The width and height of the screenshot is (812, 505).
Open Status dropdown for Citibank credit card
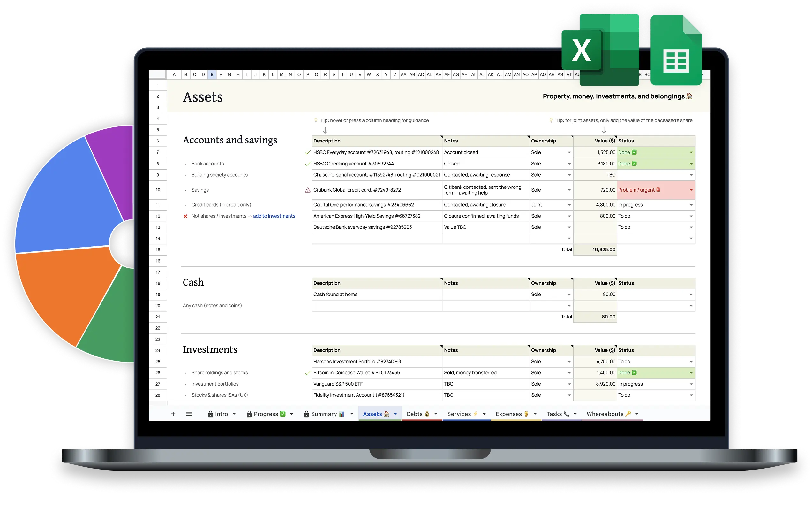tap(691, 190)
